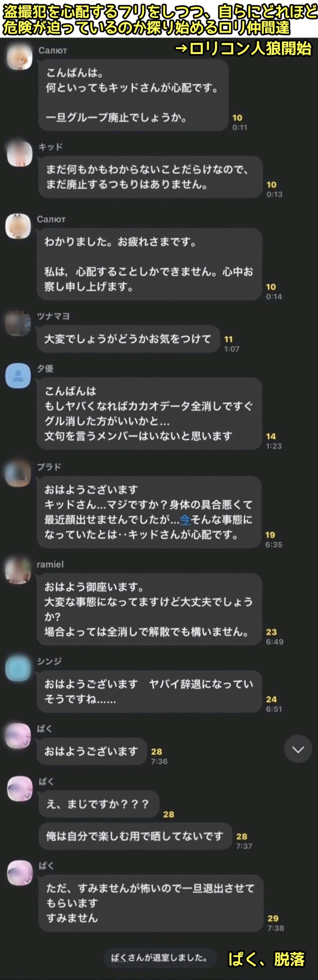Tap タ優's default blue person avatar
The width and height of the screenshot is (318, 980).
click(x=18, y=376)
